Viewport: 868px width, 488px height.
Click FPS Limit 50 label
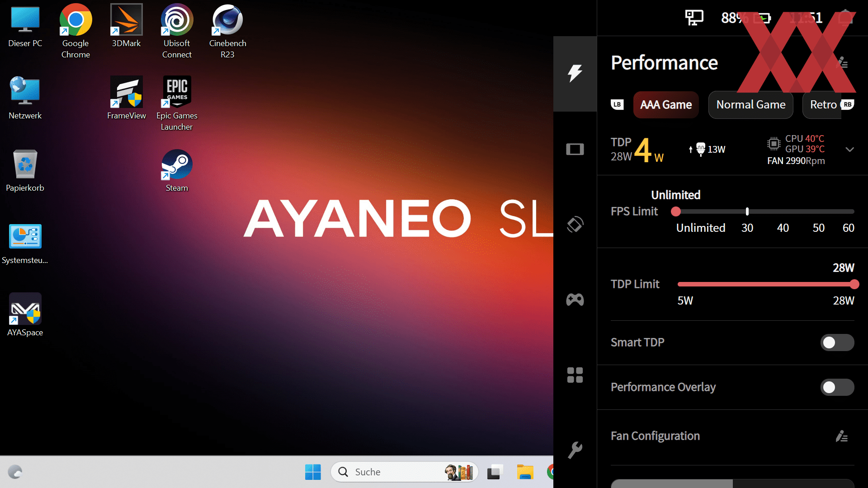(819, 228)
